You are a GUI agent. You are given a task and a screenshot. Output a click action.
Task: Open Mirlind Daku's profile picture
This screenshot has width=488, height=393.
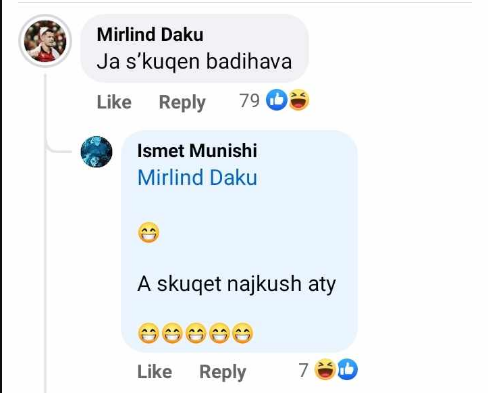point(45,41)
